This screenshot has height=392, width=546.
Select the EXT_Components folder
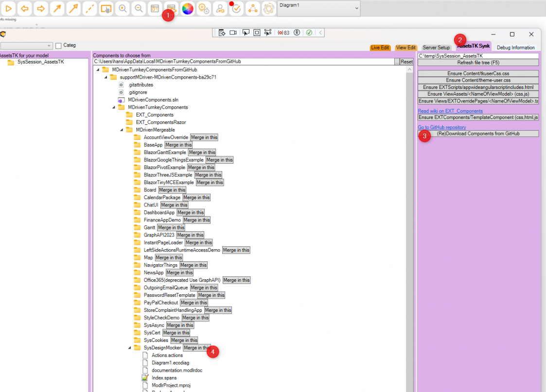pos(154,115)
